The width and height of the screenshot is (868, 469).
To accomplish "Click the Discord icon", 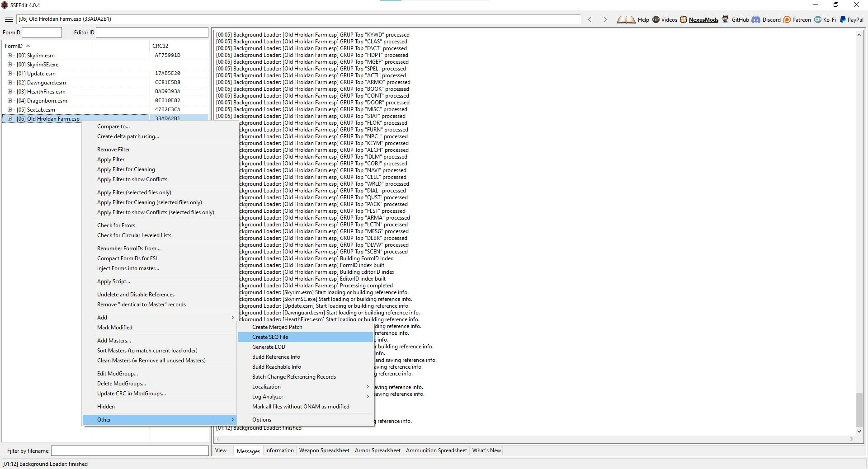I will 756,19.
